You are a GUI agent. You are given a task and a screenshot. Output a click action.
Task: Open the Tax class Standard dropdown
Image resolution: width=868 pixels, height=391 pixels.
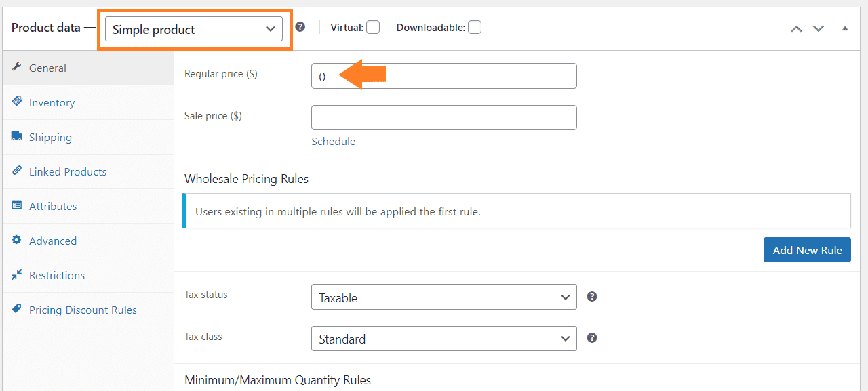point(444,338)
